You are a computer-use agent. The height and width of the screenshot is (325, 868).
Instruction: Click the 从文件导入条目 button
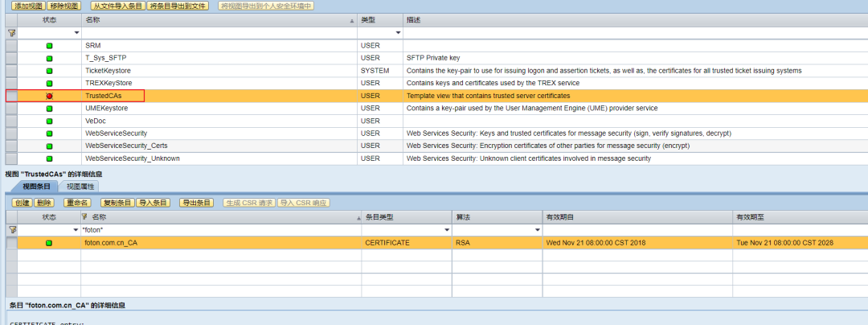click(x=117, y=6)
